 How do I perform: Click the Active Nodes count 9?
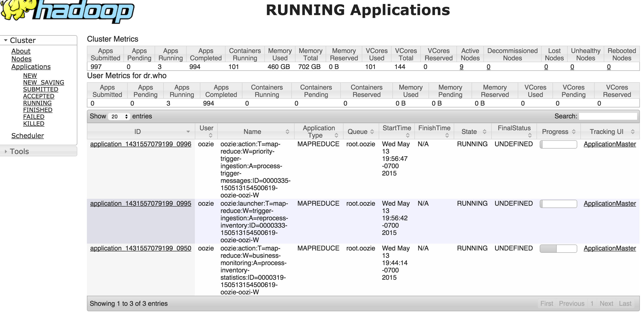coord(461,67)
